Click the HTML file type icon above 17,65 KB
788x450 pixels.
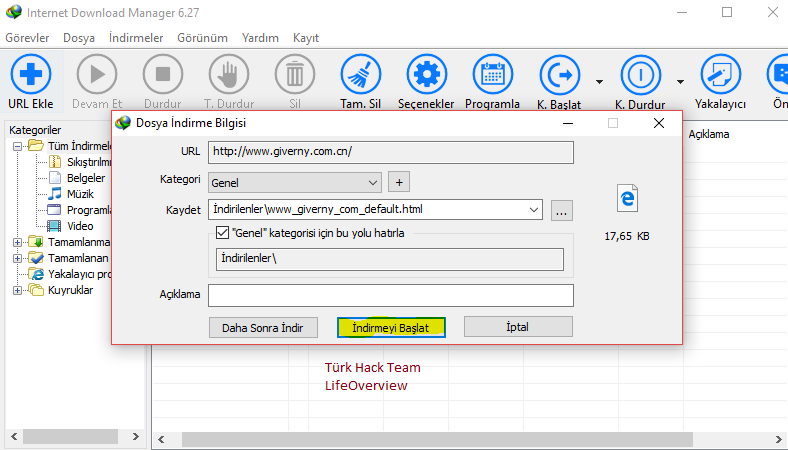tap(627, 198)
